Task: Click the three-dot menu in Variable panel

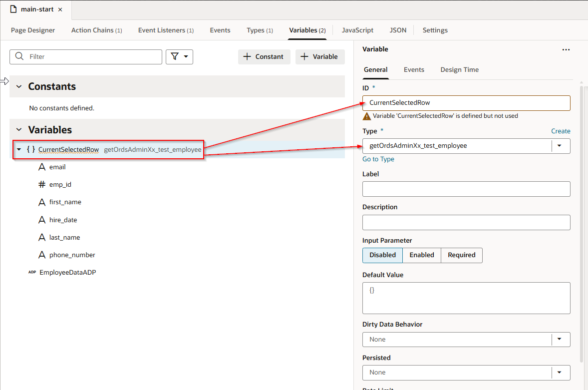Action: click(566, 49)
